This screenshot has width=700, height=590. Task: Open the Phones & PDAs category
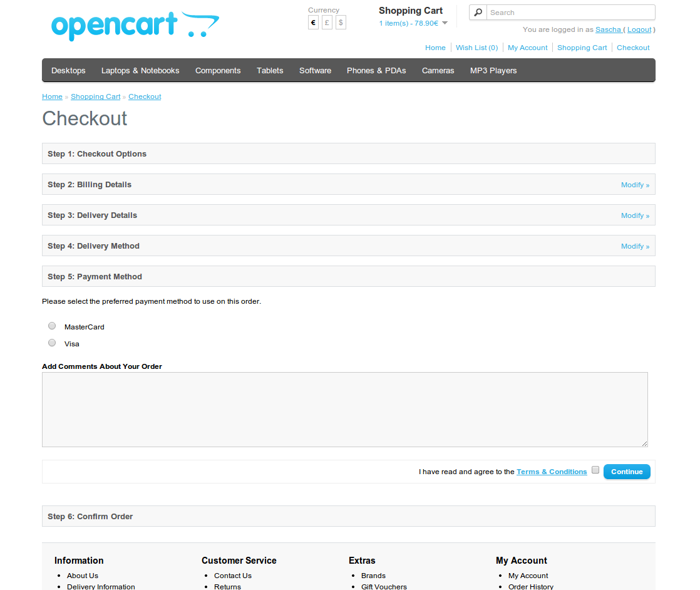click(376, 71)
